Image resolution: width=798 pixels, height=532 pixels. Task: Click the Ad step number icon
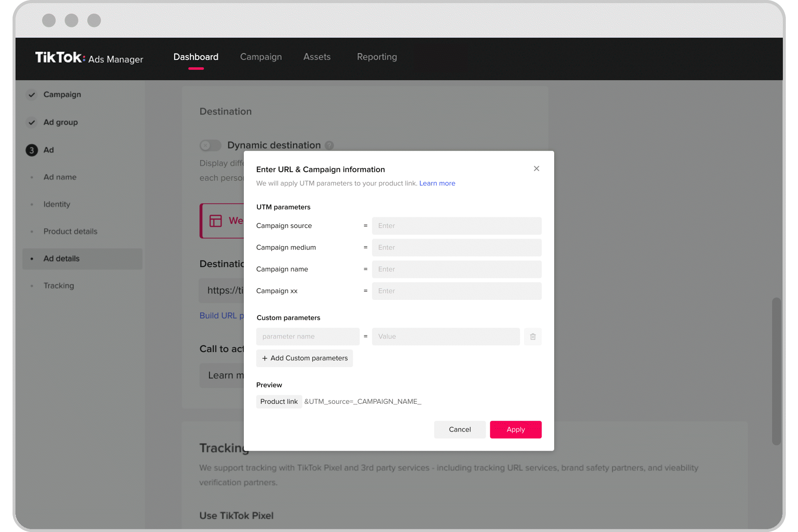31,150
